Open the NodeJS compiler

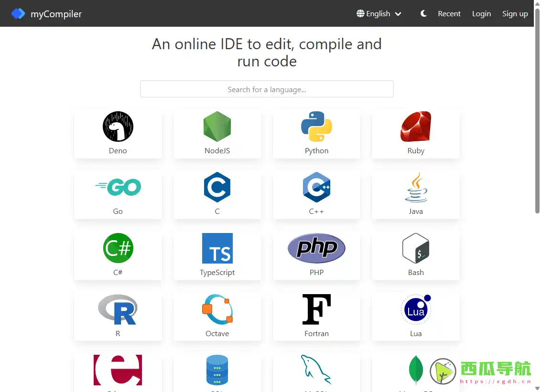(217, 133)
